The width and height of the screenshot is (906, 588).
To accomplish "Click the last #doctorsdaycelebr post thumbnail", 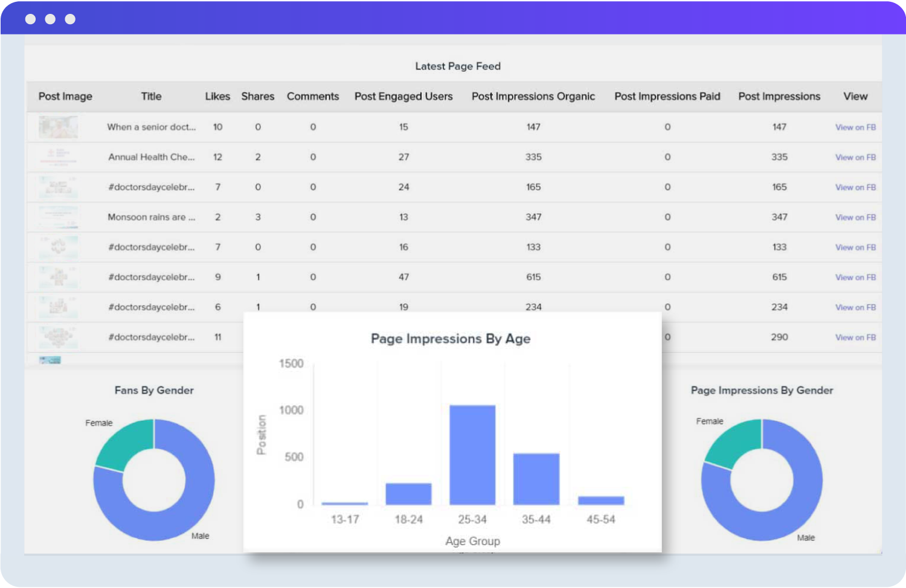I will 57,337.
